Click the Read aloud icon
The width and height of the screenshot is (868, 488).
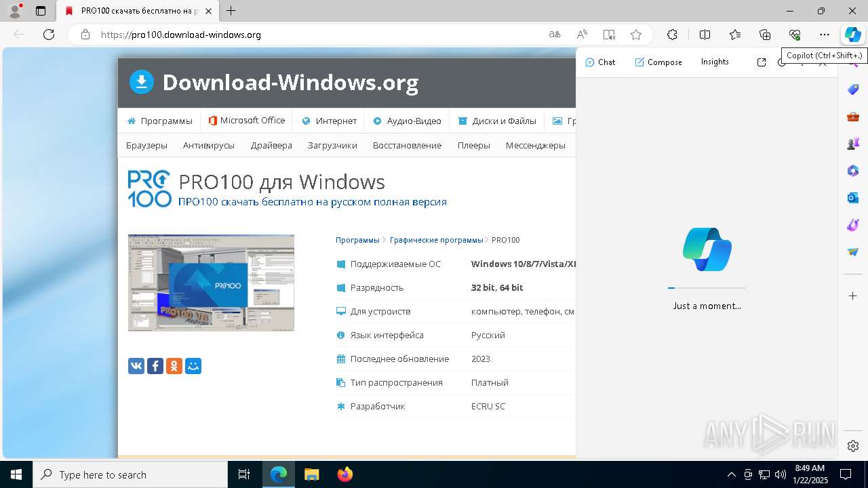pyautogui.click(x=582, y=35)
